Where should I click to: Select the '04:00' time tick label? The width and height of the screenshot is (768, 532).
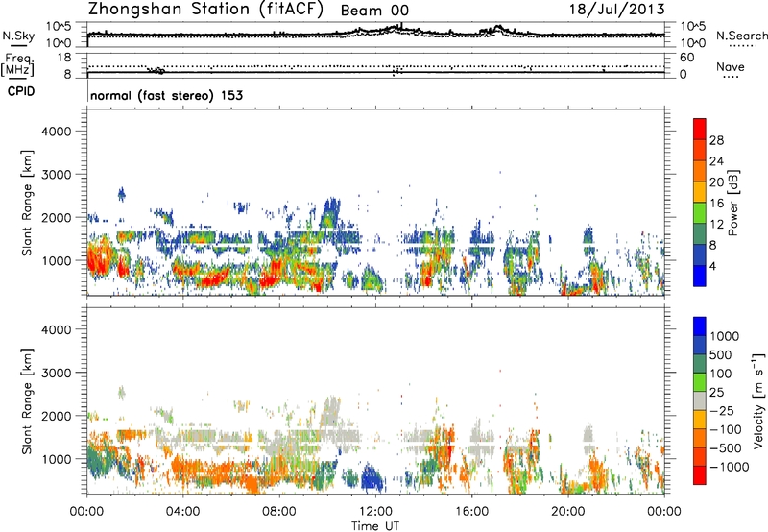pos(182,512)
